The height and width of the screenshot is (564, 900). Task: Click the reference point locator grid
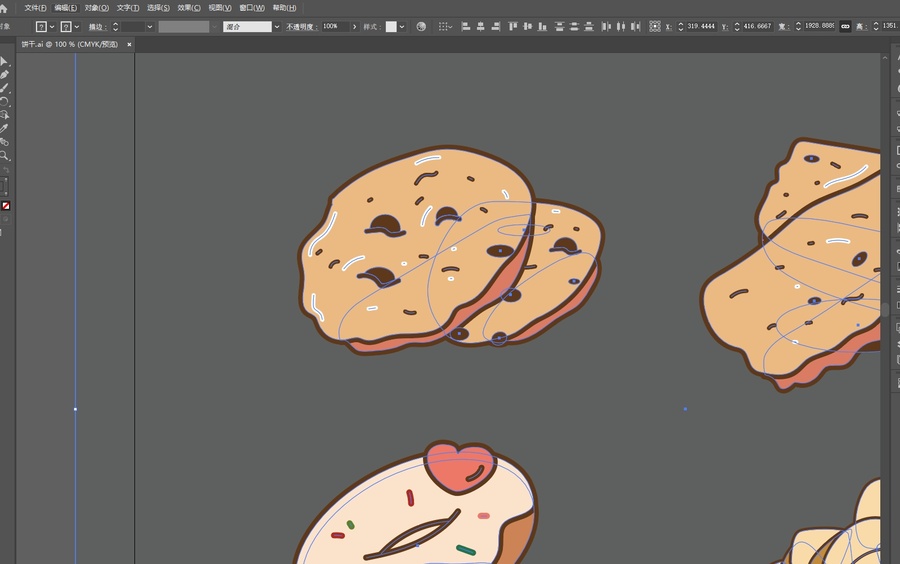(655, 26)
